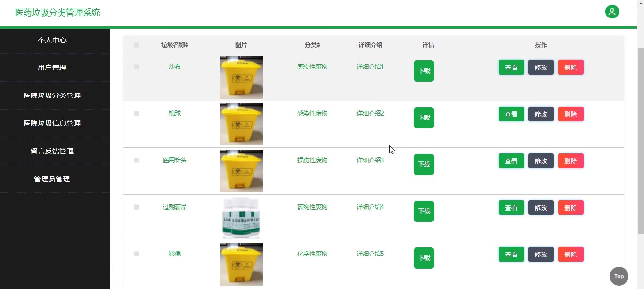Delete the 医用针头 record

[571, 161]
